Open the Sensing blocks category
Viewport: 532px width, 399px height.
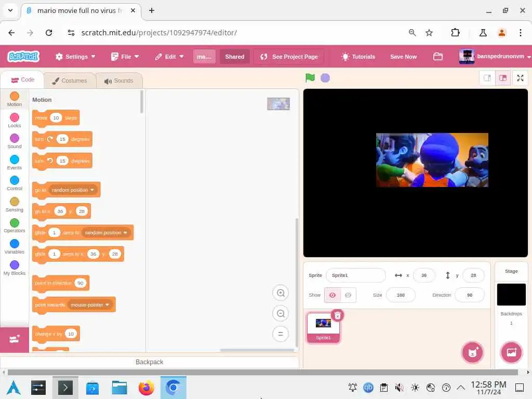pos(14,205)
